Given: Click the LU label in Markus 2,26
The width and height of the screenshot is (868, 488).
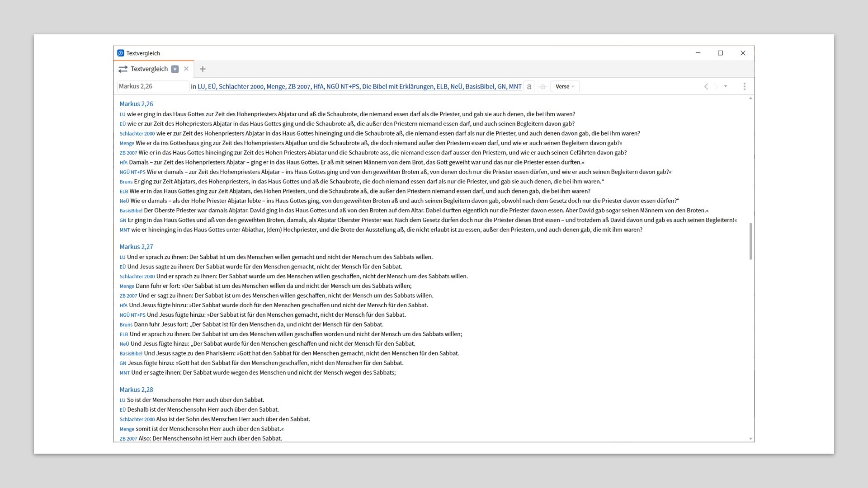Looking at the screenshot, I should (123, 114).
